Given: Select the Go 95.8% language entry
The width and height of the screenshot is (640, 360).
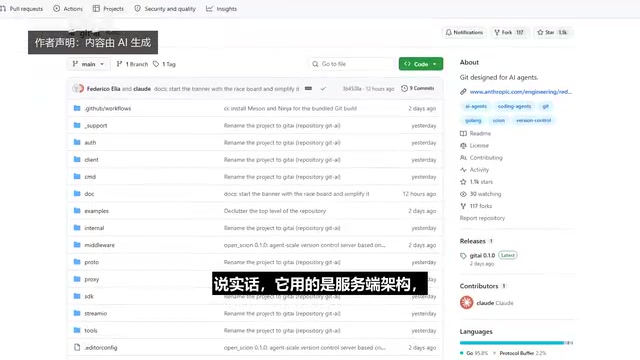Looking at the screenshot, I should 474,353.
